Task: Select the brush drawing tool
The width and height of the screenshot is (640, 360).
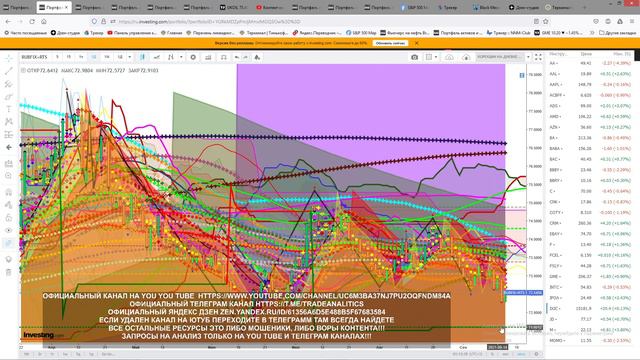Action: click(9, 97)
